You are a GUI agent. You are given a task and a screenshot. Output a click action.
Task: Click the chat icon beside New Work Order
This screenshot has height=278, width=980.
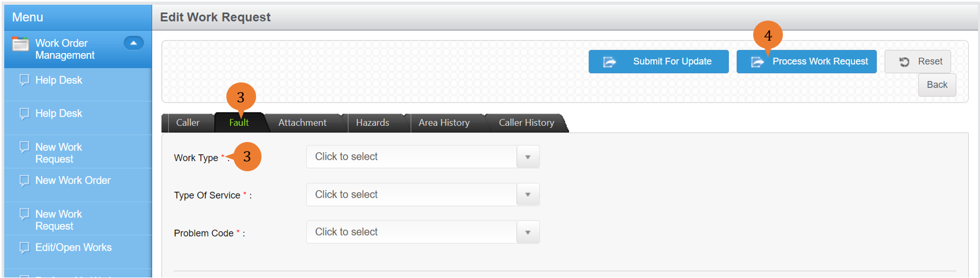click(24, 180)
